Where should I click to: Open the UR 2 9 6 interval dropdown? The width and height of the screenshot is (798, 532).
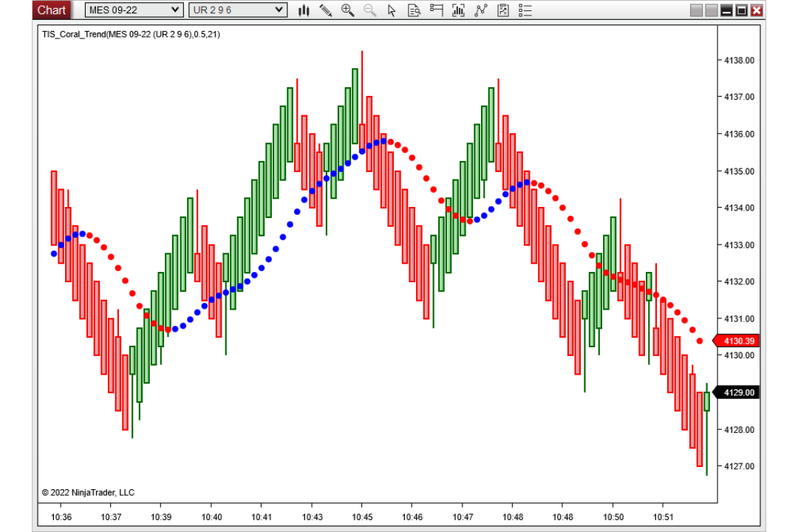point(238,10)
